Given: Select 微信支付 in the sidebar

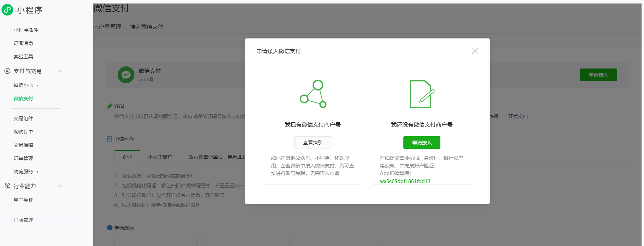Looking at the screenshot, I should pyautogui.click(x=23, y=99).
